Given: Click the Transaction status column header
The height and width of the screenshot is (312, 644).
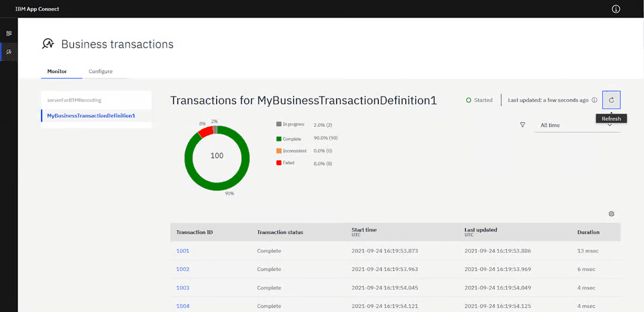Looking at the screenshot, I should (x=280, y=232).
